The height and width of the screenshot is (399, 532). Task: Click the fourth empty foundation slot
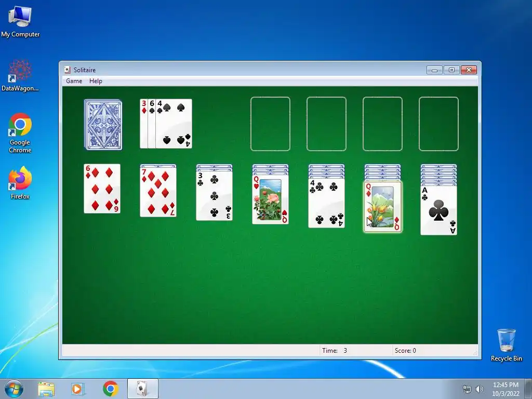coord(438,124)
